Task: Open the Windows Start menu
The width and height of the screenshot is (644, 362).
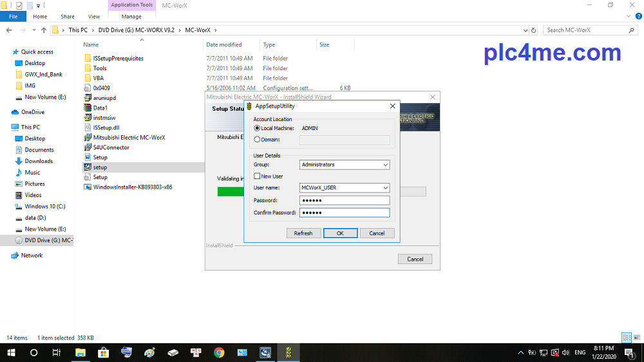Action: 11,352
